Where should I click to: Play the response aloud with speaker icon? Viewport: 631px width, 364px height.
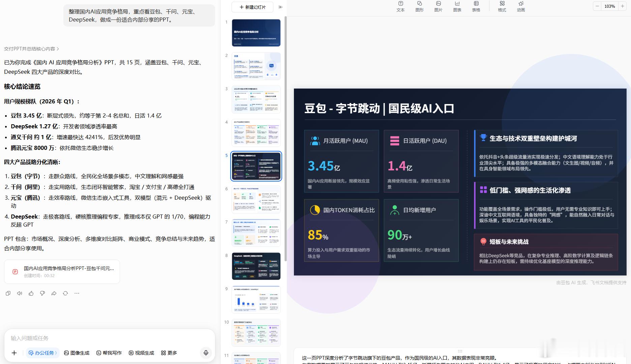20,293
